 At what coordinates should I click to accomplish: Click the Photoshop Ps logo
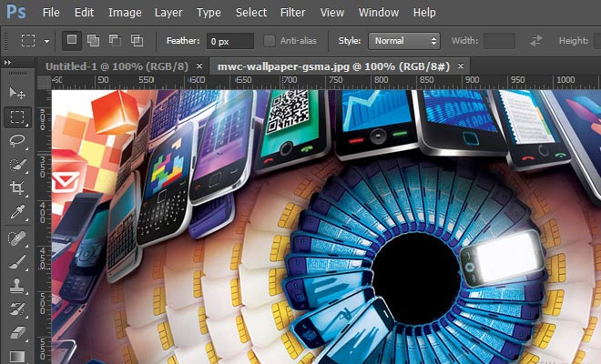(16, 12)
